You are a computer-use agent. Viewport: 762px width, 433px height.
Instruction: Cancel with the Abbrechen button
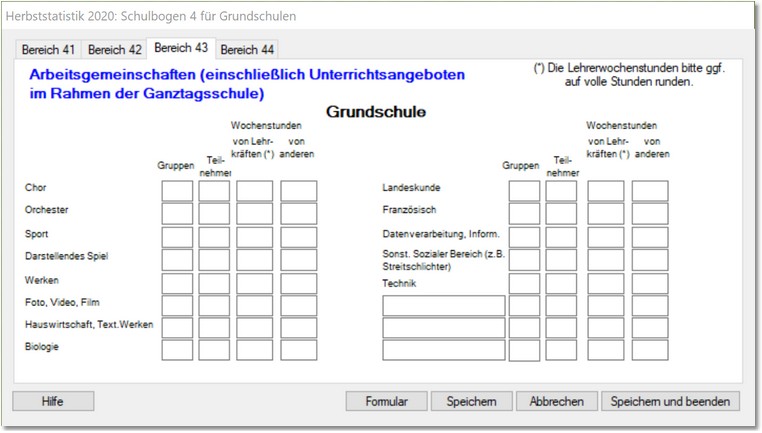(x=556, y=401)
